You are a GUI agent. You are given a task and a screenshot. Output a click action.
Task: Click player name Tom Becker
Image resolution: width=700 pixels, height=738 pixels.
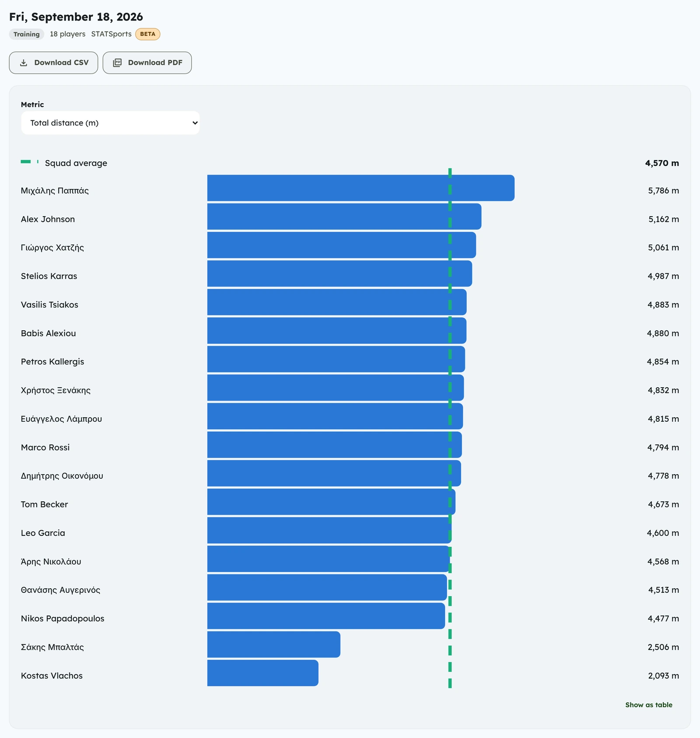[44, 504]
